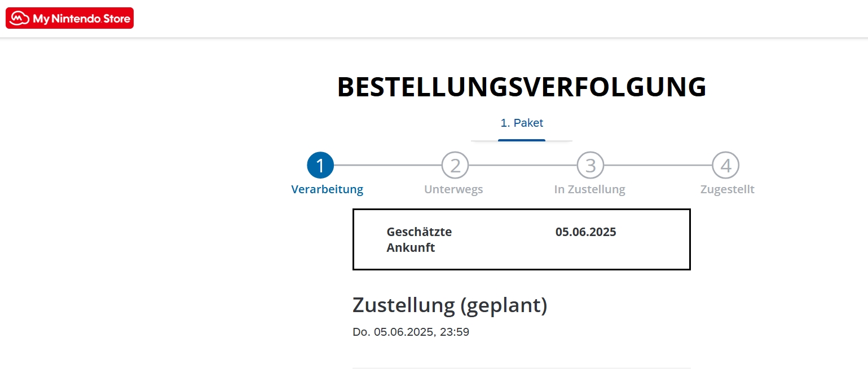Image resolution: width=868 pixels, height=369 pixels.
Task: Click the Unterwegs step label
Action: click(x=453, y=189)
